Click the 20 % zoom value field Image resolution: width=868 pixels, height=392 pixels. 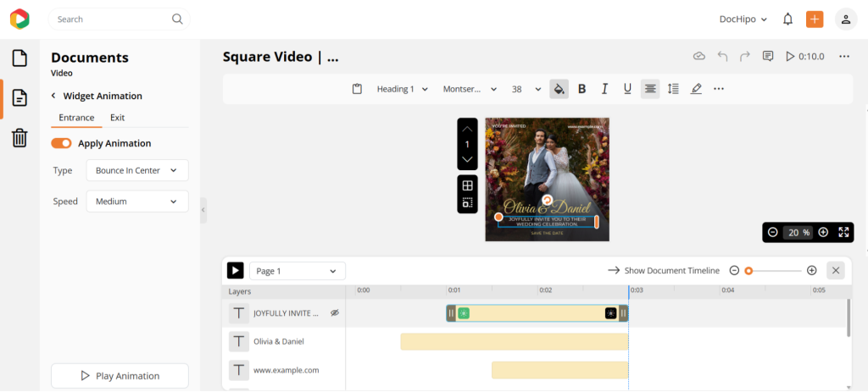pos(798,232)
